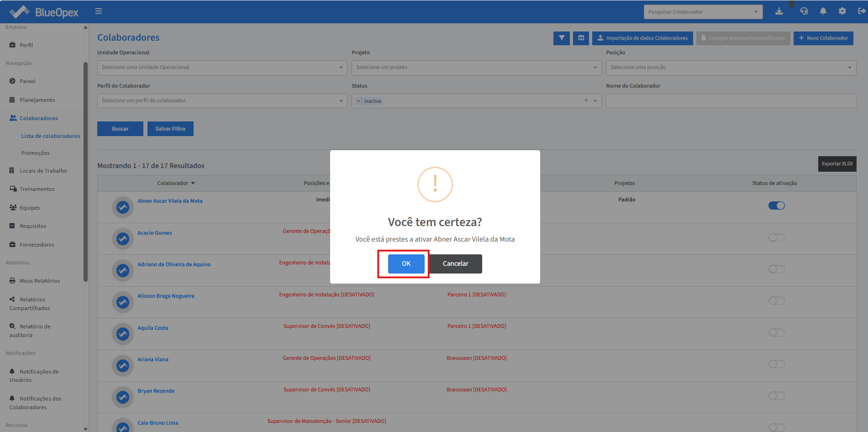
Task: Open the support headset icon
Action: click(x=804, y=11)
